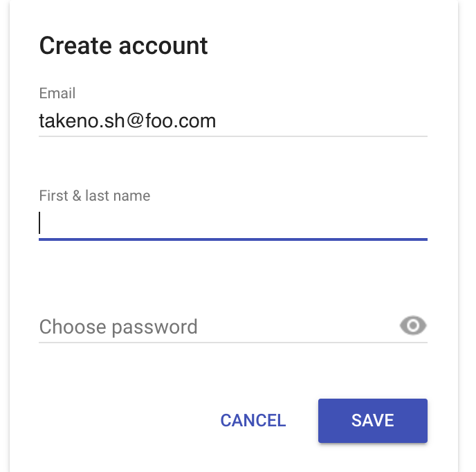Click the Create account heading
Viewport: 476px width, 472px height.
click(x=123, y=46)
